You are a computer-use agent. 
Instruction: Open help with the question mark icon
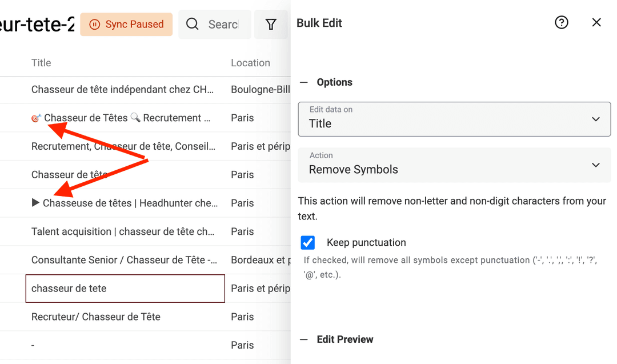pos(562,22)
